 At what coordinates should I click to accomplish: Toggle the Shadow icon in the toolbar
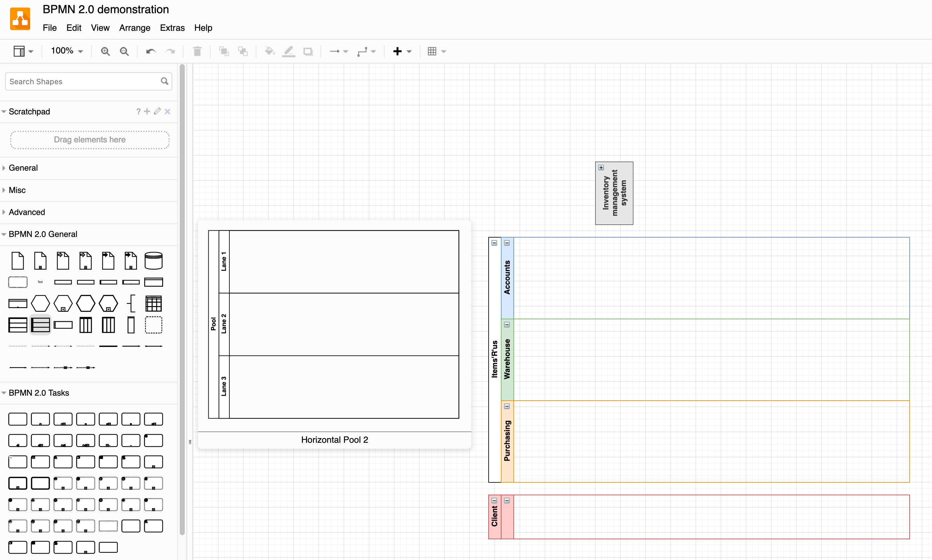pyautogui.click(x=308, y=51)
